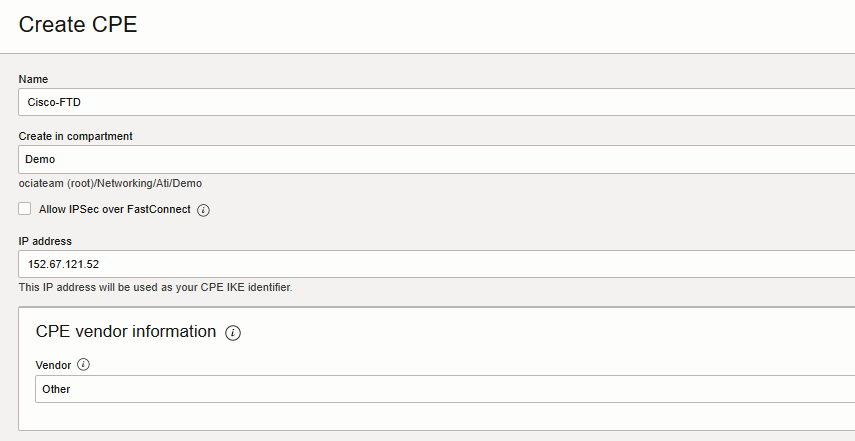This screenshot has height=441, width=855.
Task: Click the info icon next to CPE vendor information
Action: point(233,332)
